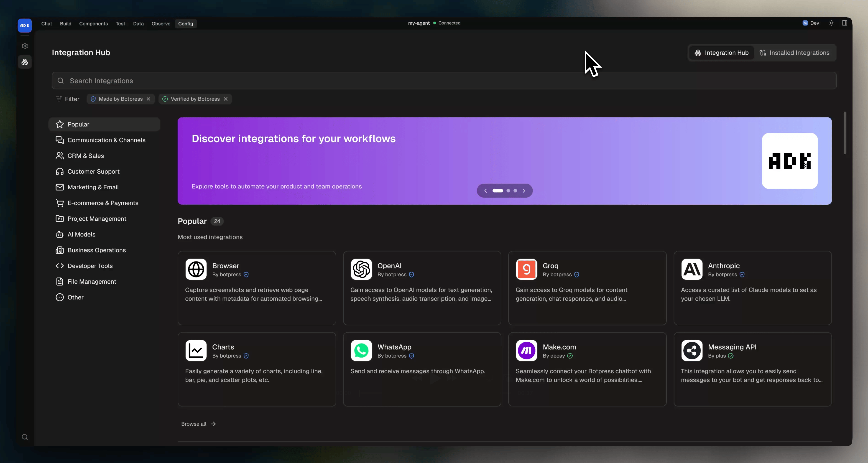Select the first banner carousel indicator
The height and width of the screenshot is (463, 868).
coord(498,191)
